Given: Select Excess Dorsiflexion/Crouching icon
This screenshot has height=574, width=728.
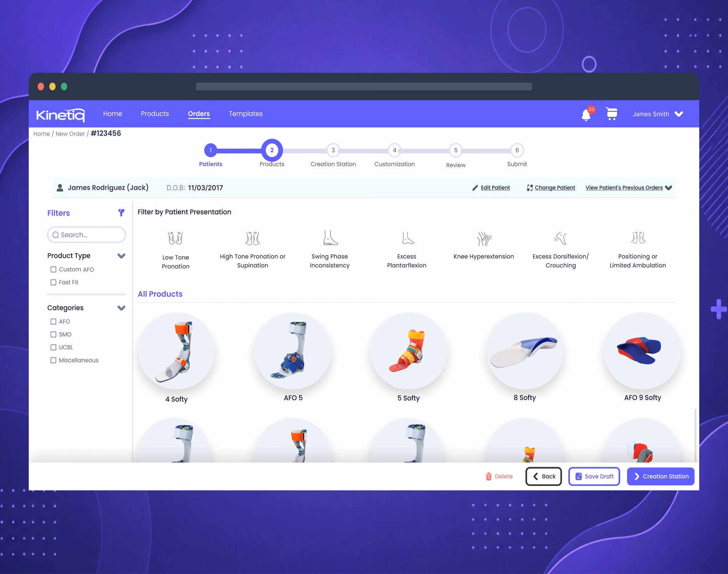Looking at the screenshot, I should (561, 238).
